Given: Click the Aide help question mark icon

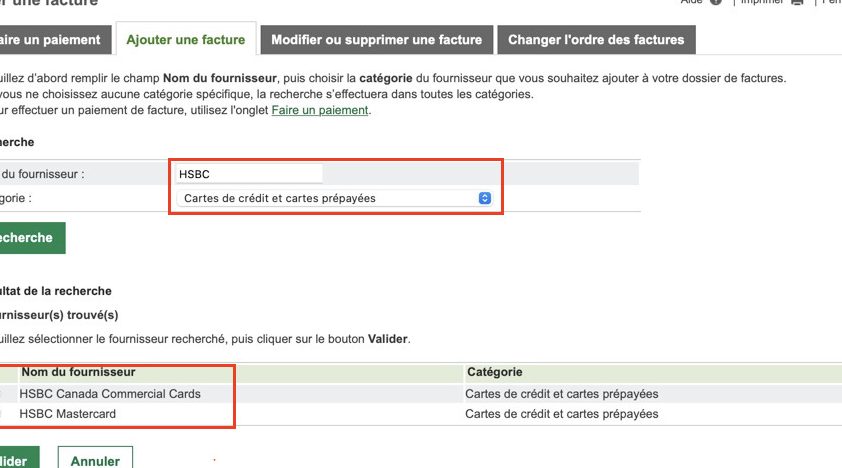Looking at the screenshot, I should coord(716,2).
